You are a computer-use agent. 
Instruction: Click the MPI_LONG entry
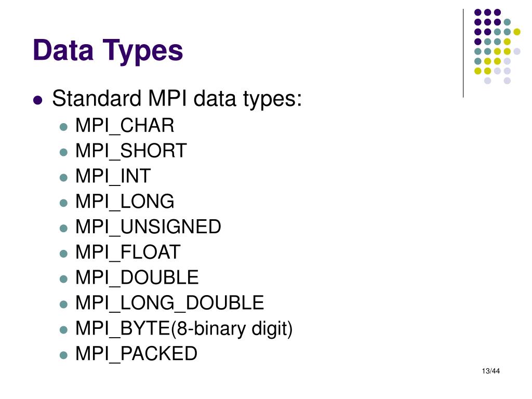tap(125, 202)
